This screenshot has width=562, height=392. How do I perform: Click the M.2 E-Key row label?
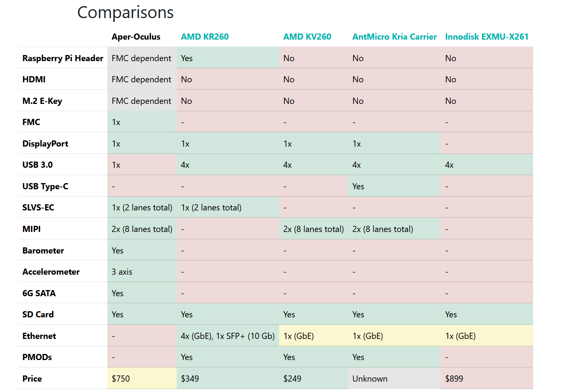coord(42,101)
